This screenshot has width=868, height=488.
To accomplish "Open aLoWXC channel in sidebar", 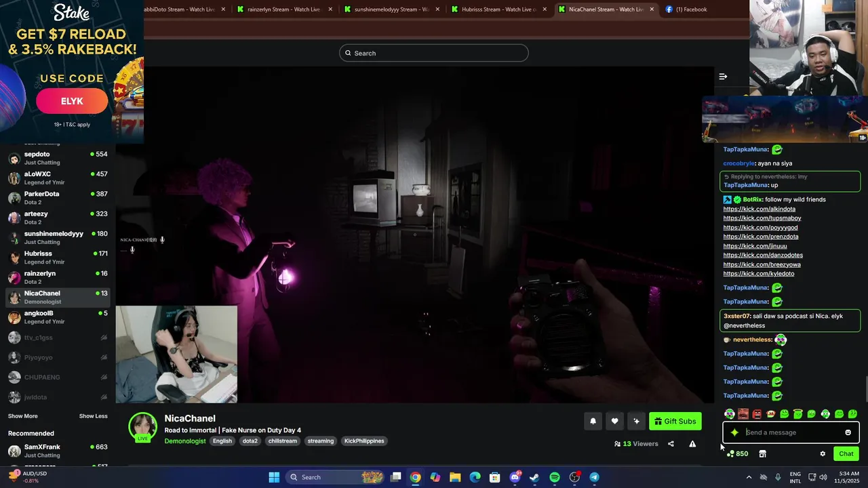I will point(58,178).
